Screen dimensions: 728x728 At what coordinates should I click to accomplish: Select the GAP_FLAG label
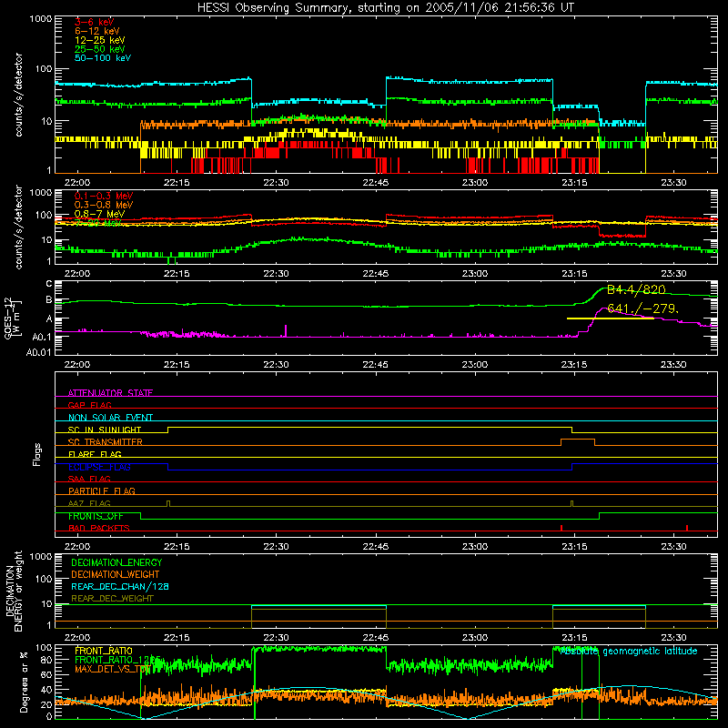point(89,405)
